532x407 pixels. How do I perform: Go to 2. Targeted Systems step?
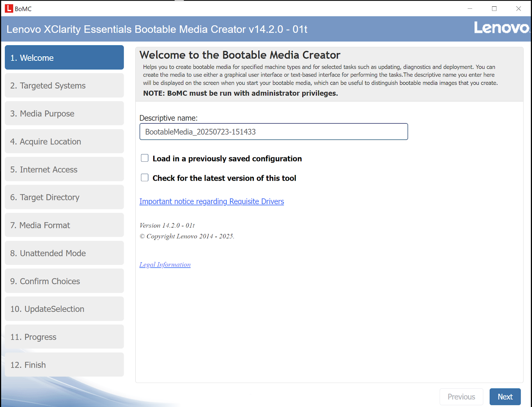point(64,86)
